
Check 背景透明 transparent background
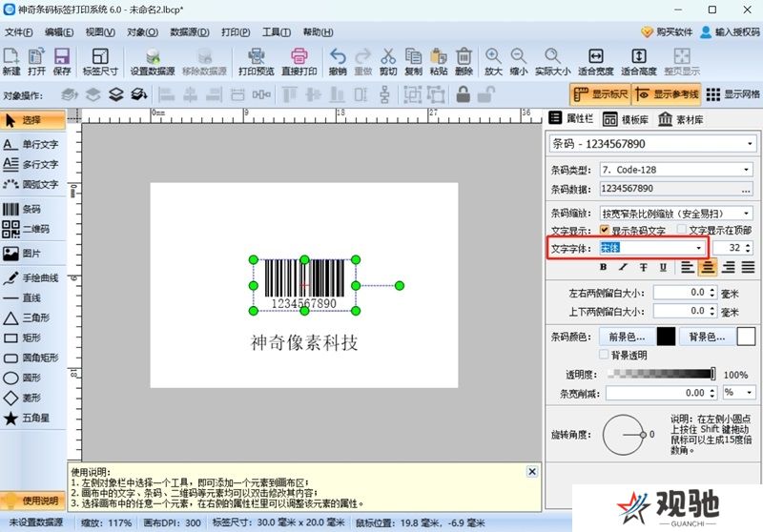click(x=604, y=355)
